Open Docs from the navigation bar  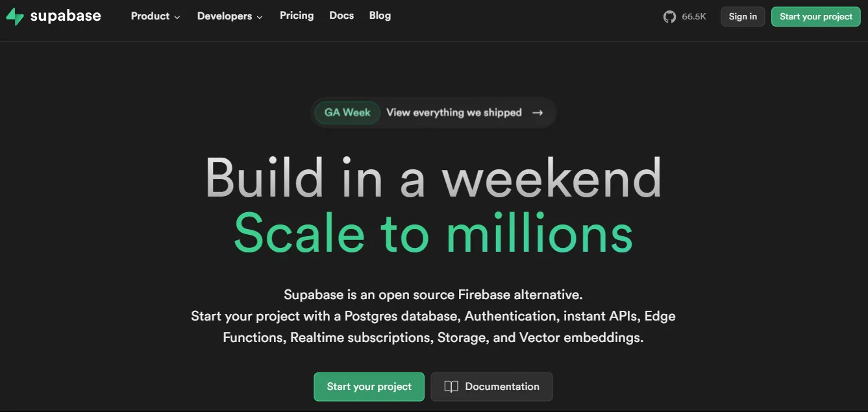click(x=341, y=16)
